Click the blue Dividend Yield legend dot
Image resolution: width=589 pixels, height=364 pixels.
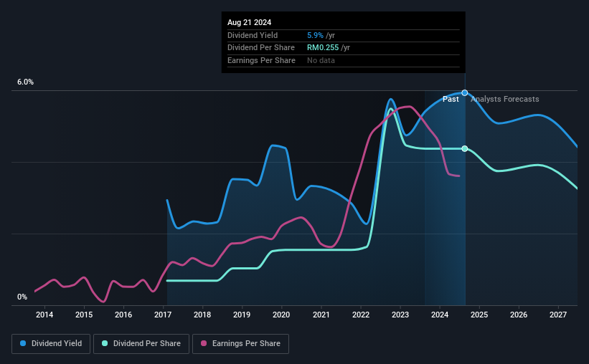[x=23, y=343]
